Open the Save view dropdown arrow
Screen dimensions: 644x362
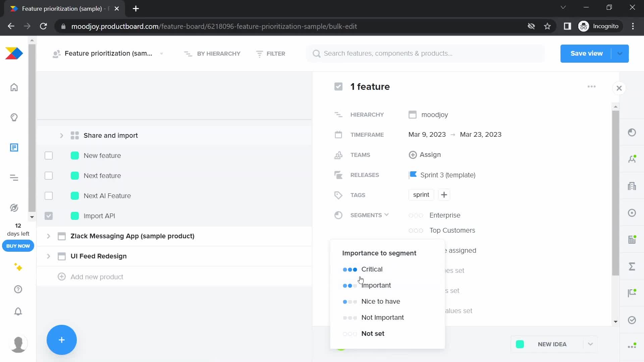pyautogui.click(x=620, y=54)
